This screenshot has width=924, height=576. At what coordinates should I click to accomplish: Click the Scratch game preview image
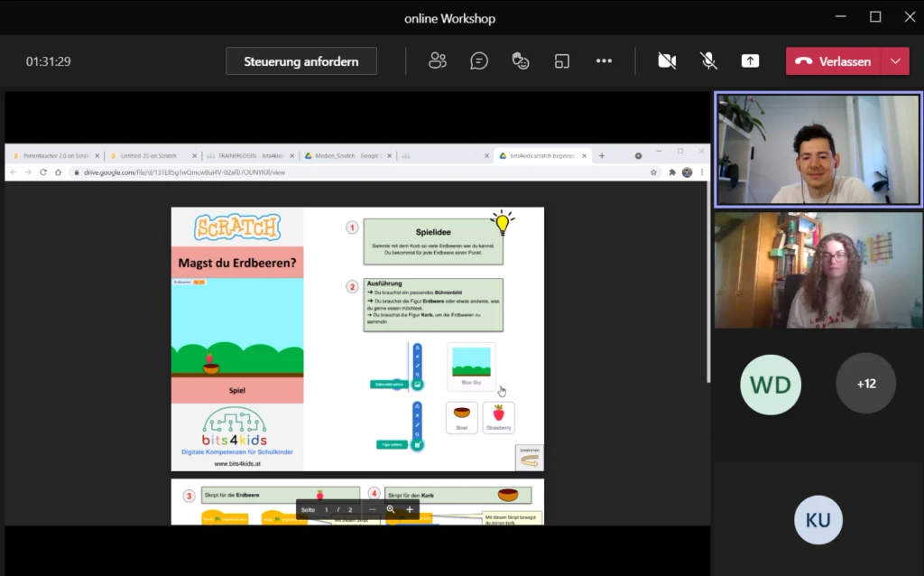pyautogui.click(x=237, y=327)
